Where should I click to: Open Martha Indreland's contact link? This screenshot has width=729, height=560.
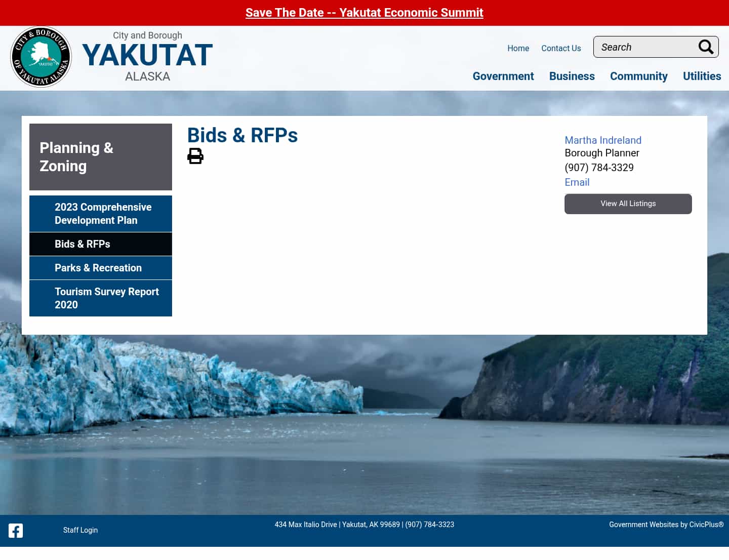coord(603,140)
